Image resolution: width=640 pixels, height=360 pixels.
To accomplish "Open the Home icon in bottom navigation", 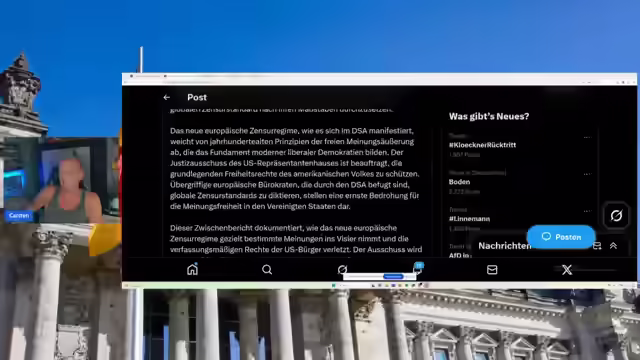I will pos(192,269).
